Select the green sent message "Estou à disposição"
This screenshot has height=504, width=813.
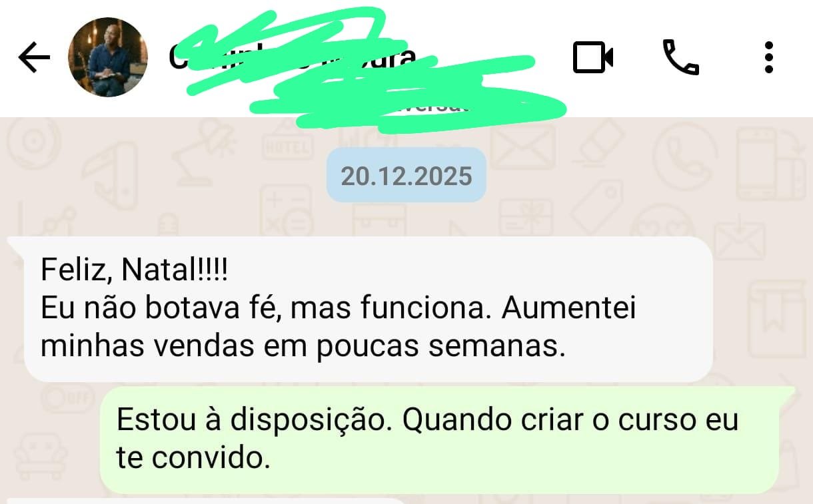click(x=439, y=439)
